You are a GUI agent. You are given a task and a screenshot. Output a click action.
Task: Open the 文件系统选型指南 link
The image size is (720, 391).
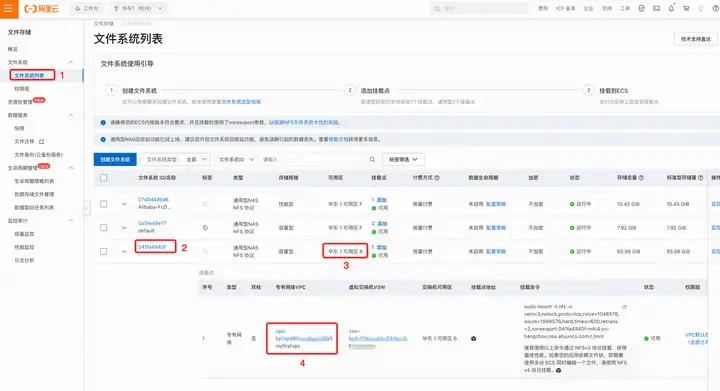241,102
